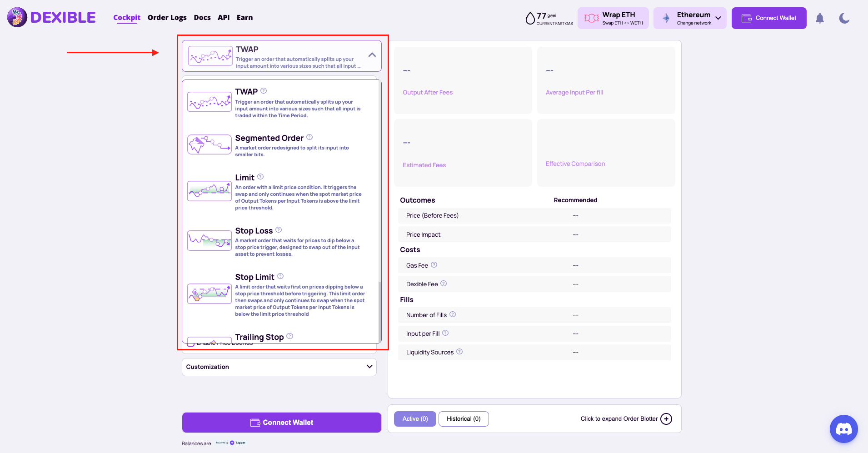Open help icon next to Segmented Order
868x453 pixels.
tap(309, 137)
